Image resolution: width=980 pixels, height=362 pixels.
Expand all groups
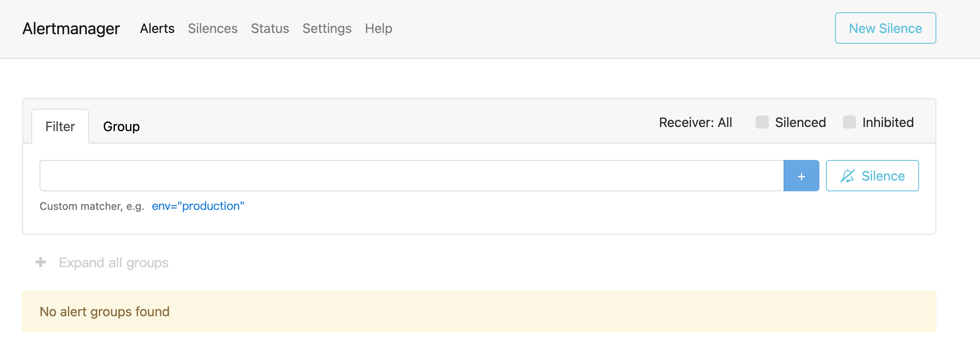114,263
